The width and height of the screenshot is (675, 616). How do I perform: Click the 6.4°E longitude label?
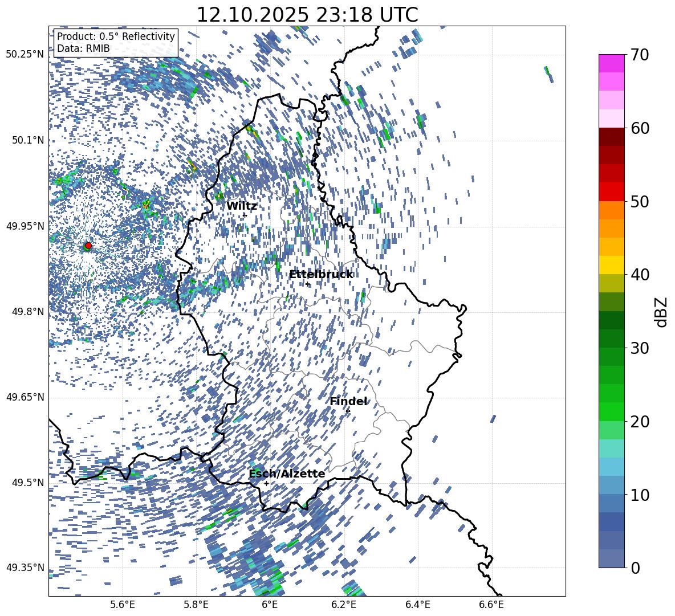coord(417,605)
